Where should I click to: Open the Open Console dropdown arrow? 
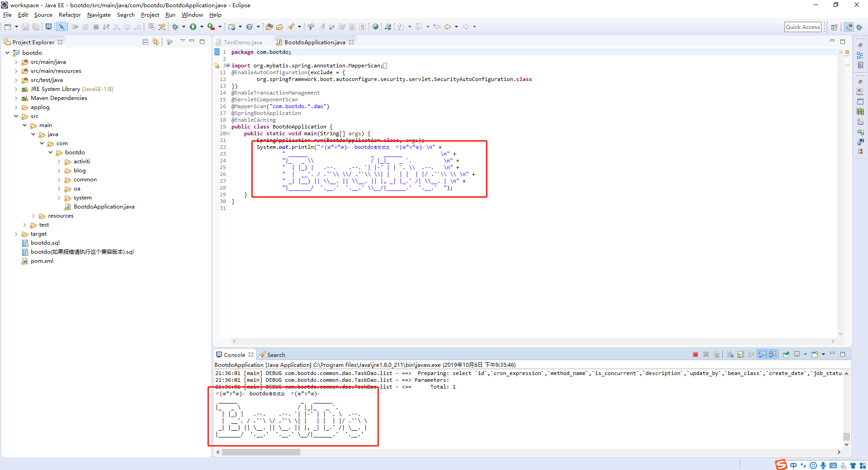[823, 354]
